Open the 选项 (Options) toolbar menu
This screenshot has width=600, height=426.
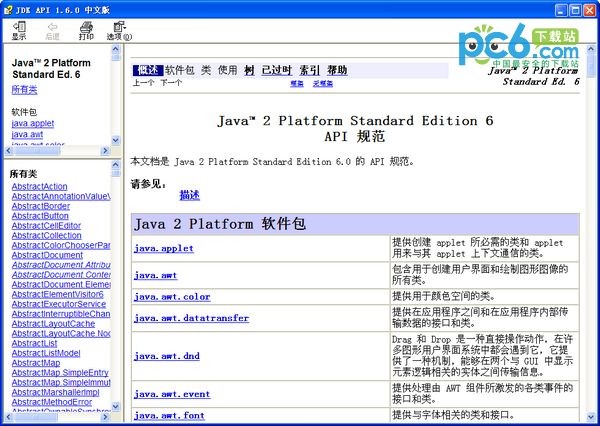pos(119,29)
